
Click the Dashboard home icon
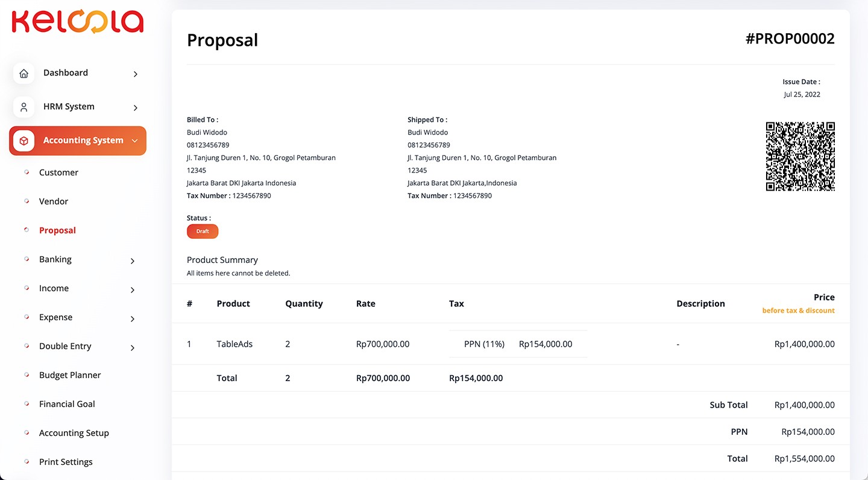[24, 74]
